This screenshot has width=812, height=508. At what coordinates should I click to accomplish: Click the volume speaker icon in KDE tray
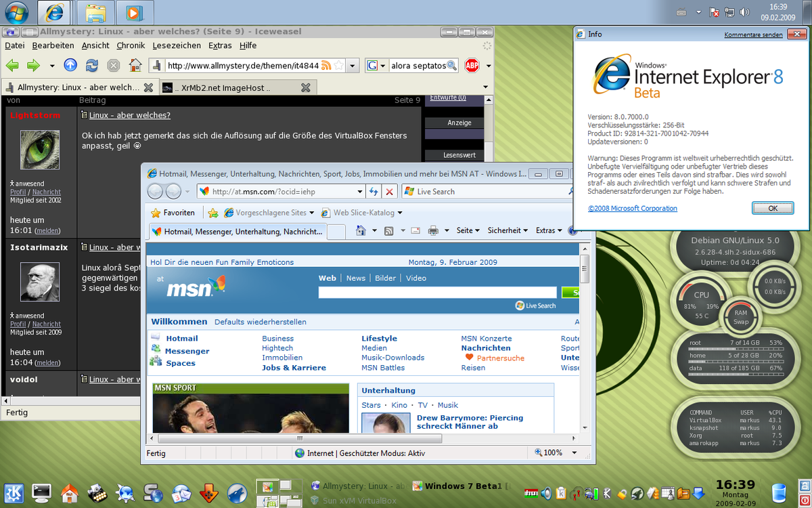click(547, 493)
